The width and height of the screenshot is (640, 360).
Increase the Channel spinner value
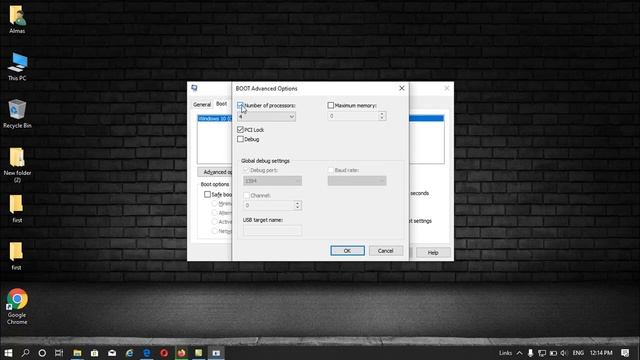(x=298, y=203)
